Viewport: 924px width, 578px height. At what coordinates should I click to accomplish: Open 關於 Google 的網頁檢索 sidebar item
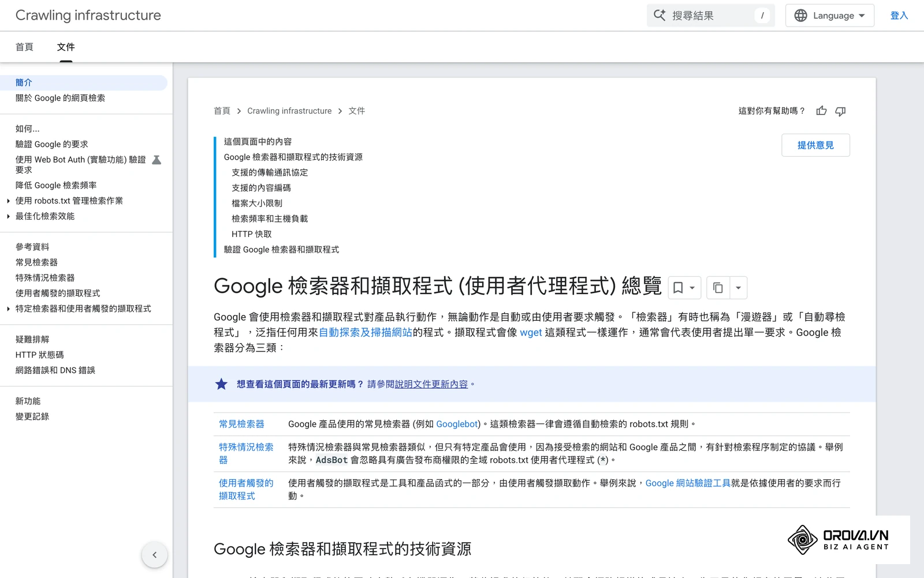tap(60, 98)
